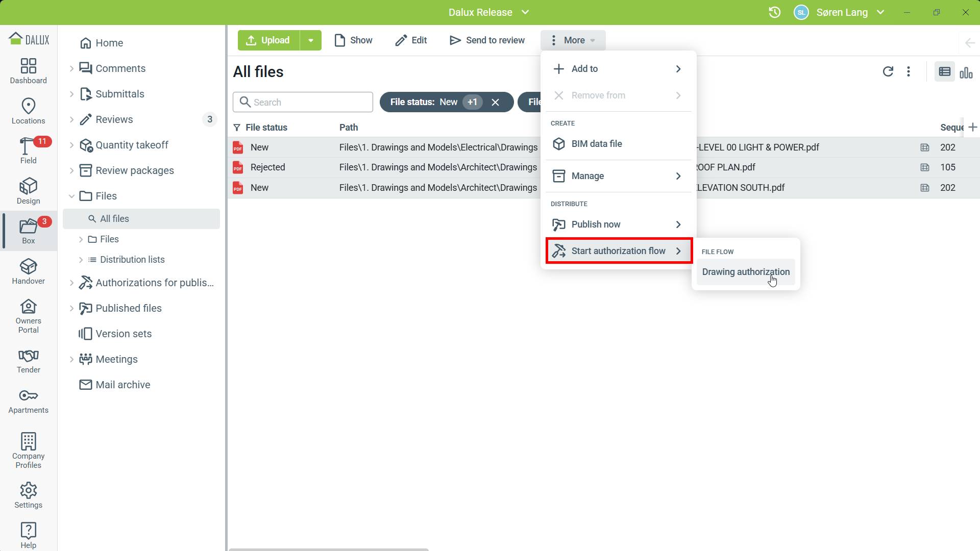The image size is (980, 551).
Task: Open the Design module
Action: (x=28, y=191)
